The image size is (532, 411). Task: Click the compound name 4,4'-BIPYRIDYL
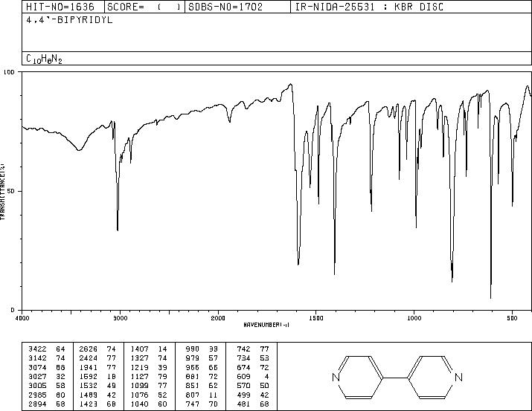tap(69, 20)
